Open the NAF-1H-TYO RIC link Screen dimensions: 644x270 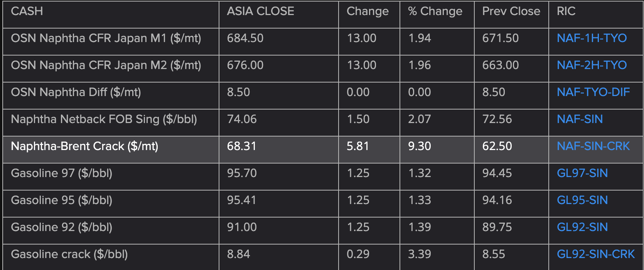click(x=592, y=38)
